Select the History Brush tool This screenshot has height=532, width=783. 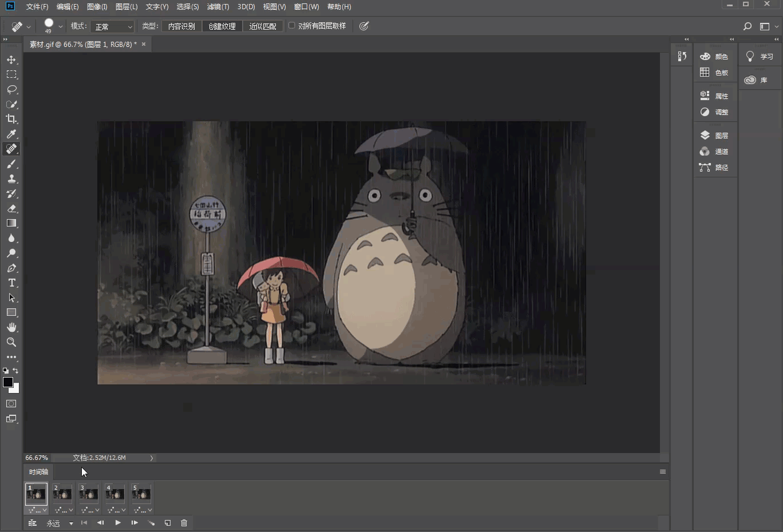tap(11, 193)
